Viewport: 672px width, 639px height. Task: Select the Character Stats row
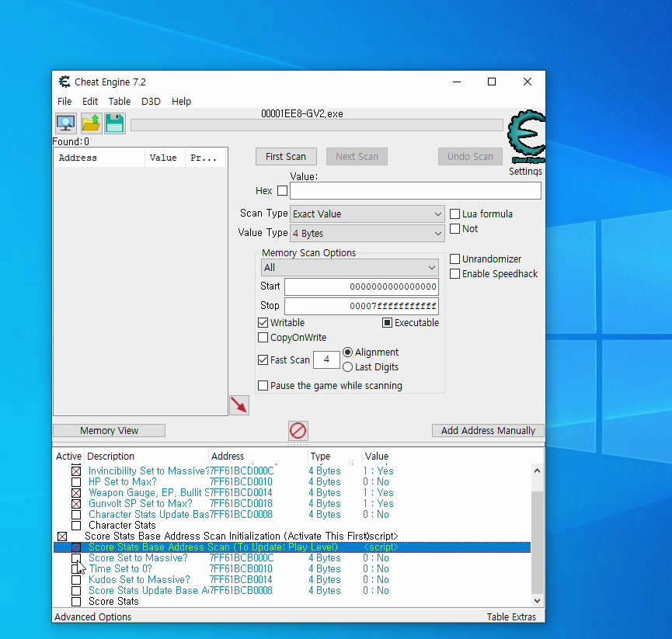click(122, 526)
